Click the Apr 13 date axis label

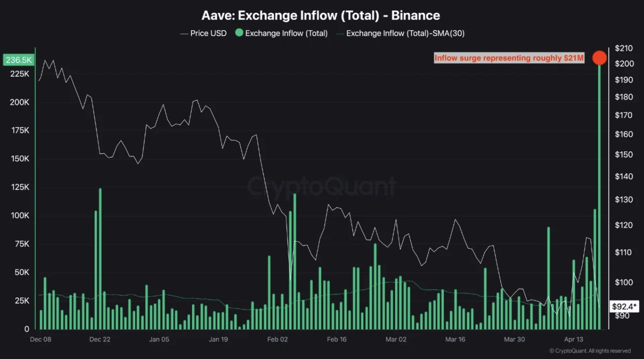(573, 339)
